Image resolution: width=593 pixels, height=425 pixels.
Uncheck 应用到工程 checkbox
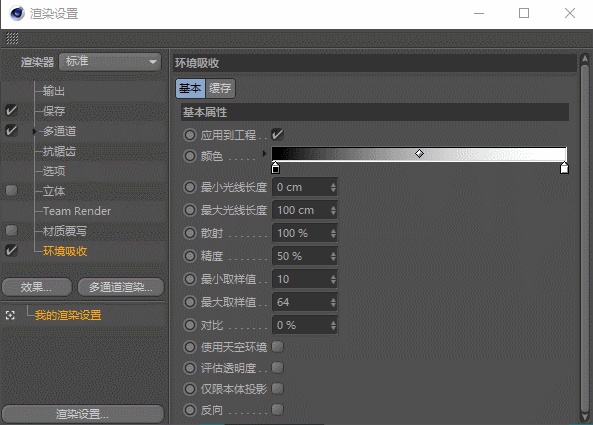[277, 134]
